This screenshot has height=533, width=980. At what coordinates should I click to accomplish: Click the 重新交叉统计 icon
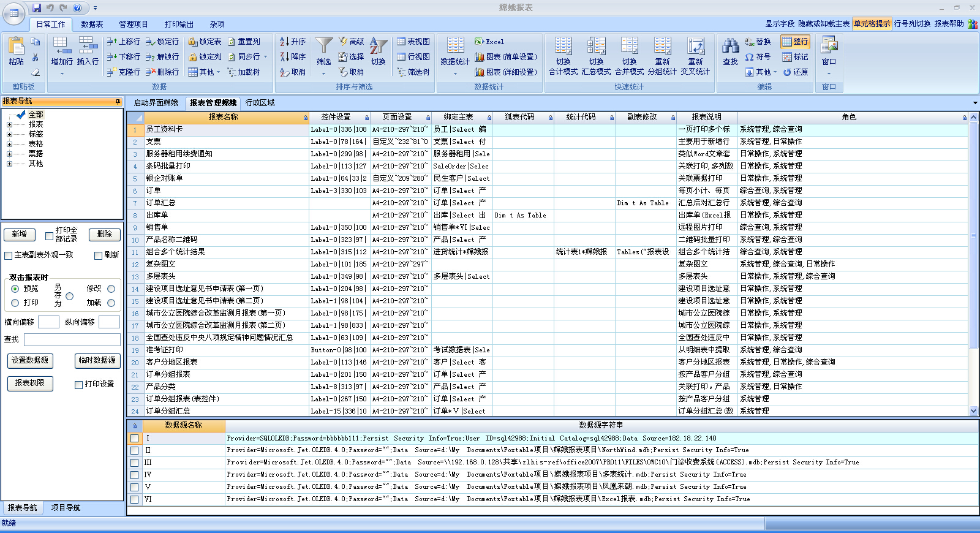click(x=695, y=48)
